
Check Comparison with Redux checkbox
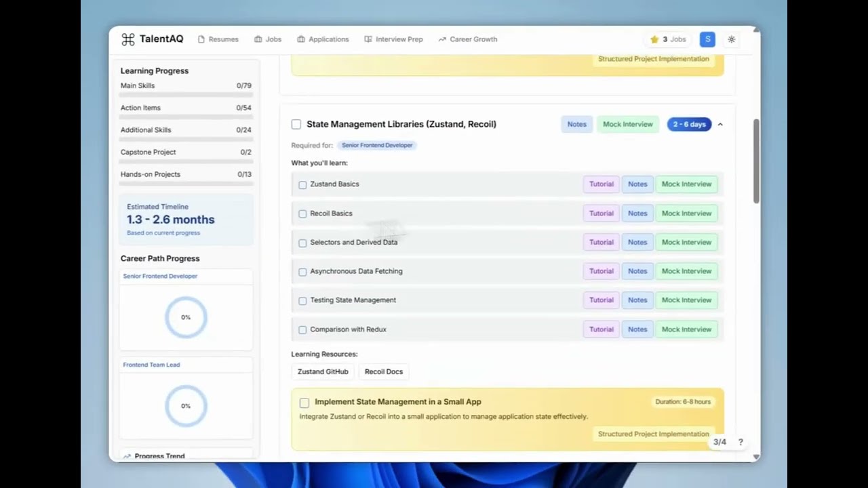click(302, 329)
